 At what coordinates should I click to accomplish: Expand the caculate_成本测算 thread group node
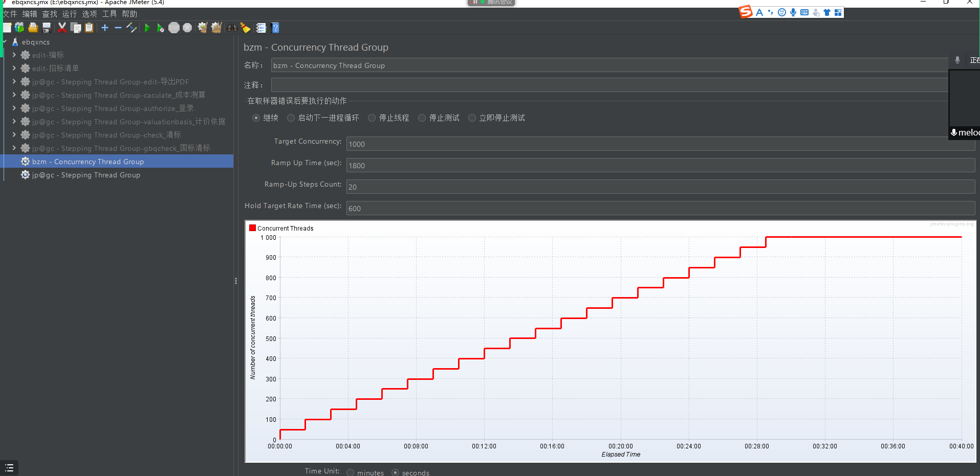tap(14, 95)
